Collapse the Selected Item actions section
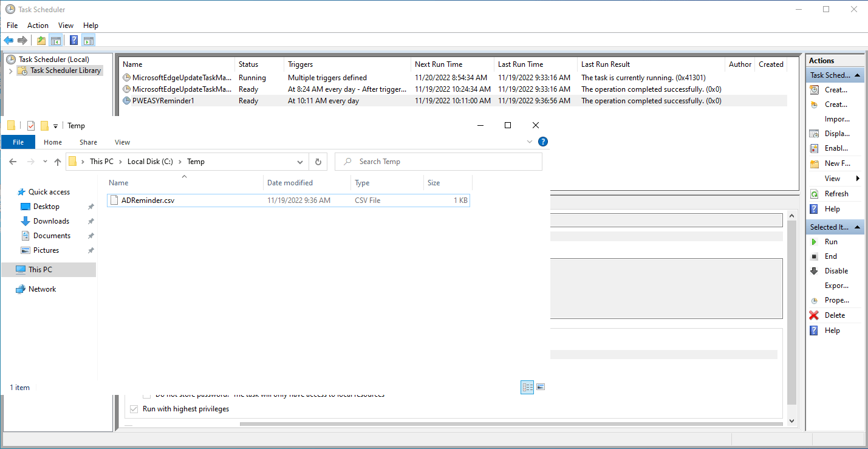Viewport: 868px width, 449px height. 858,227
